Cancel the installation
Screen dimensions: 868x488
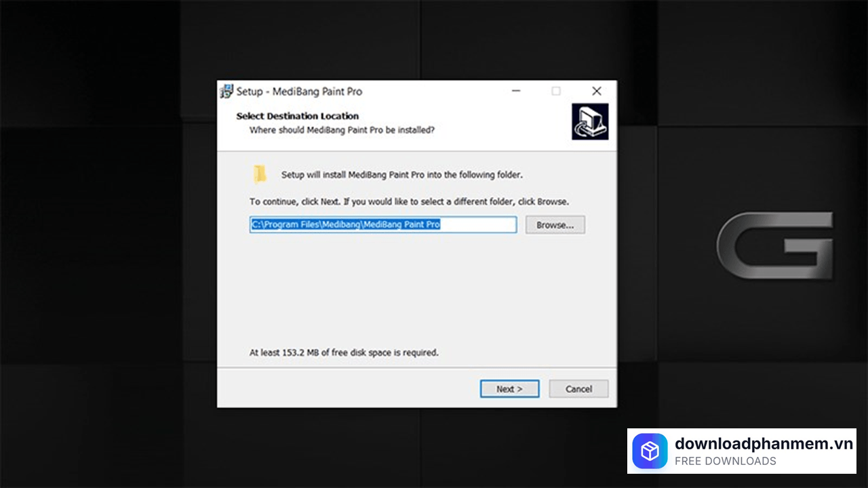[x=578, y=389]
